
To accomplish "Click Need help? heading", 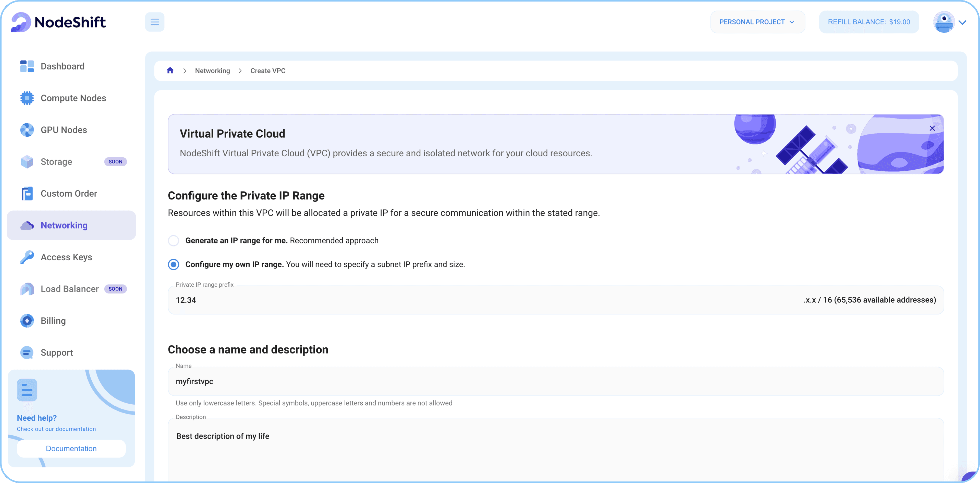I will [37, 418].
